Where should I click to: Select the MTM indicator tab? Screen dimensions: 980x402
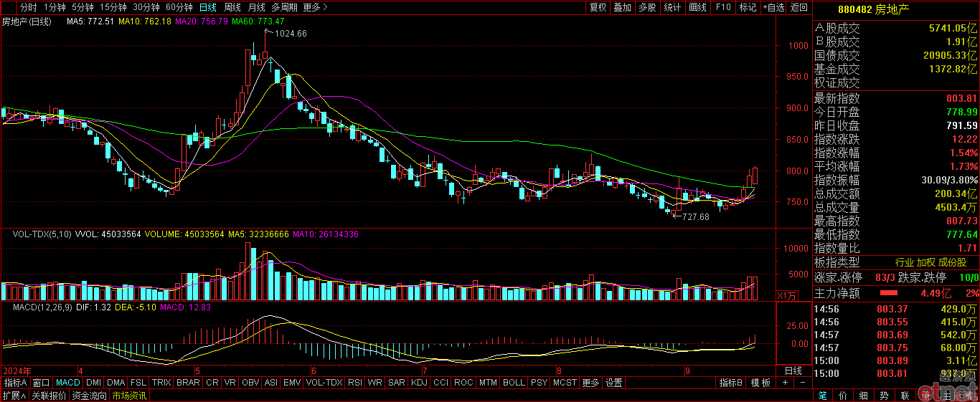(488, 383)
